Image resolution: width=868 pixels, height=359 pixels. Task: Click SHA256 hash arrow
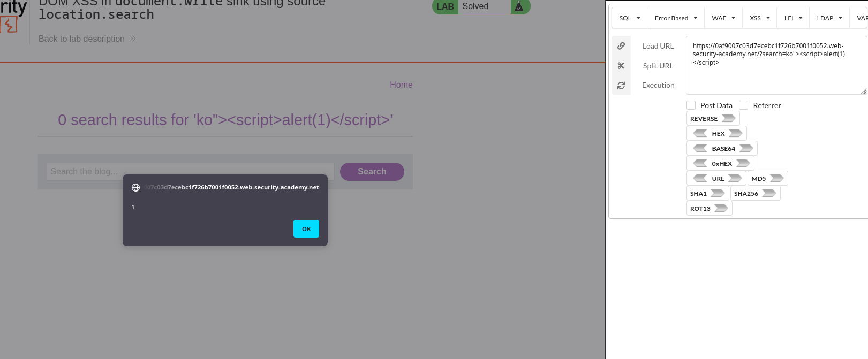point(769,193)
